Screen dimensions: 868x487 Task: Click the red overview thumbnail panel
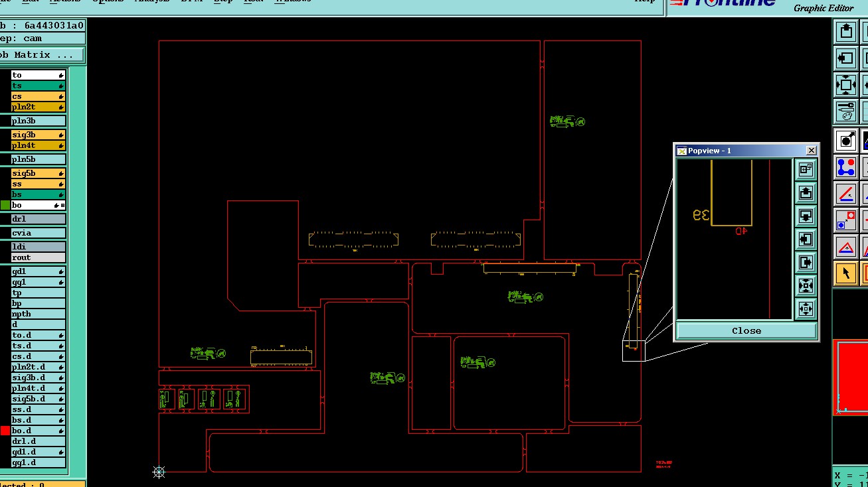tap(851, 377)
